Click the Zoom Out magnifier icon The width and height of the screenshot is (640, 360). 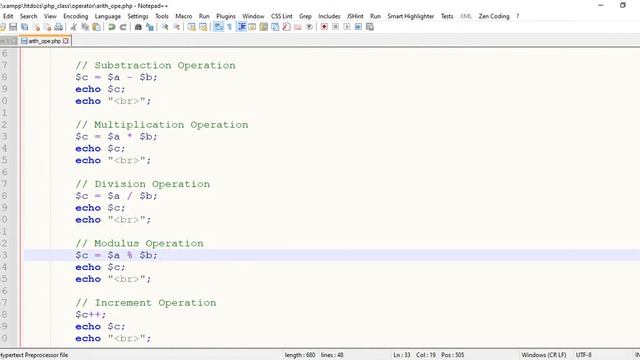point(176,27)
